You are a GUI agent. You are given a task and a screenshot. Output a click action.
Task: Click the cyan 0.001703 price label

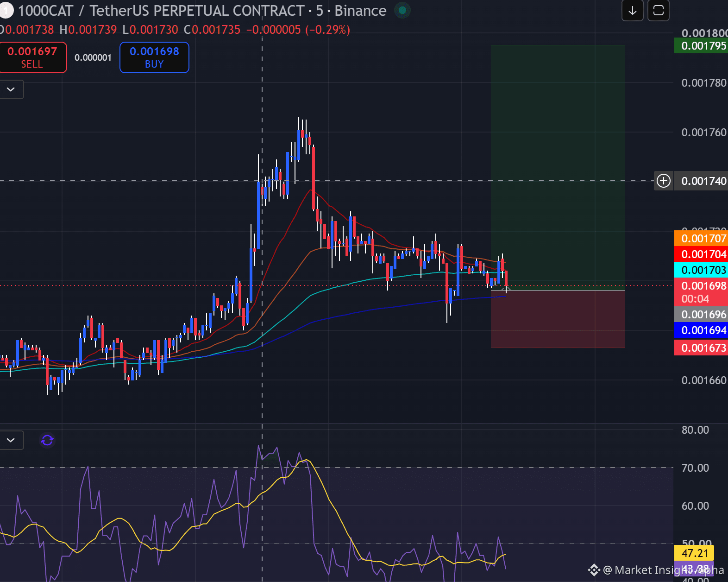(x=701, y=270)
